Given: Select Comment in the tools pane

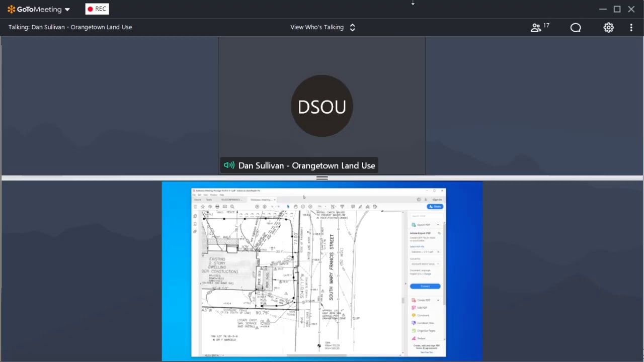Looking at the screenshot, I should [x=420, y=315].
